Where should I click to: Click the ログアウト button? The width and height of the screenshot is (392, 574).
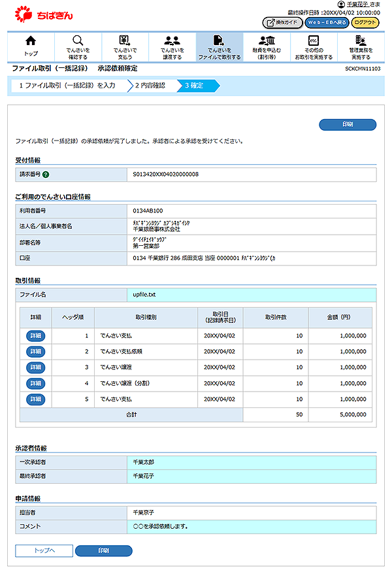click(365, 23)
